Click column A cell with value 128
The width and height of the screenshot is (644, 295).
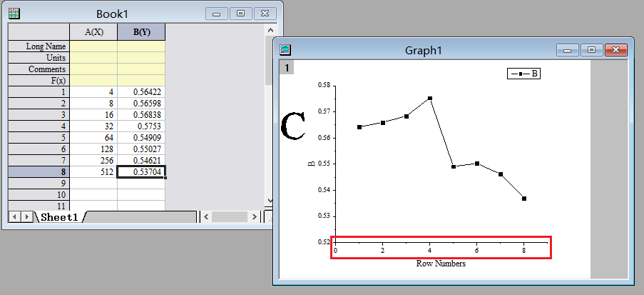point(93,149)
